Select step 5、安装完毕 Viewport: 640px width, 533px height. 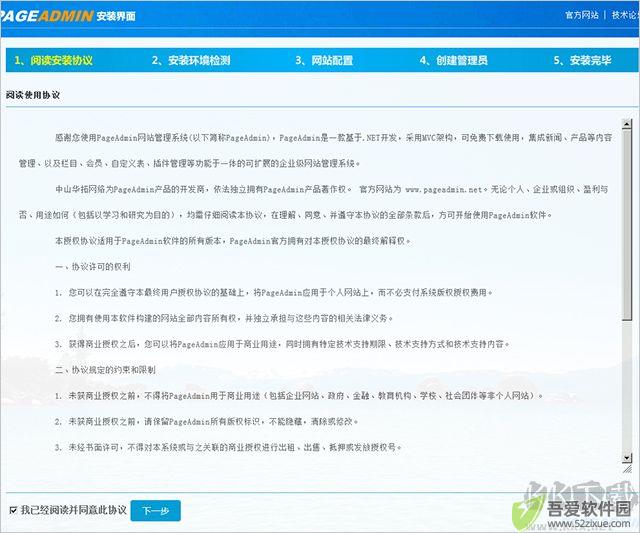coord(582,60)
